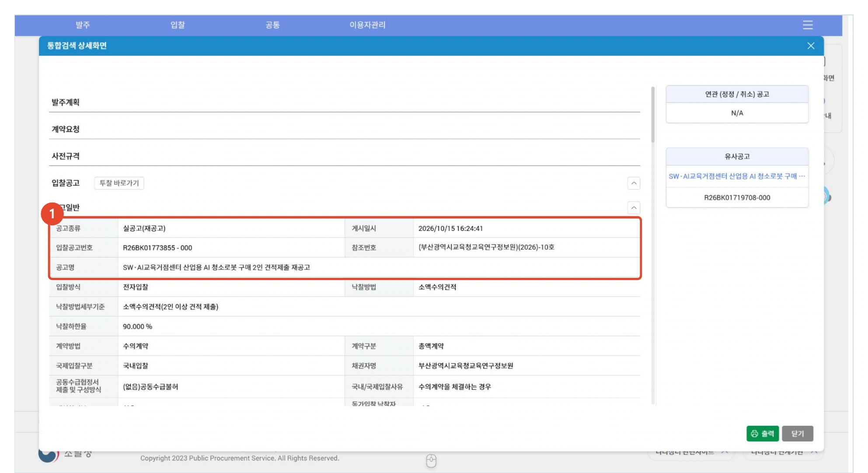Select the N/A related notice value
Image resolution: width=868 pixels, height=473 pixels.
point(737,113)
